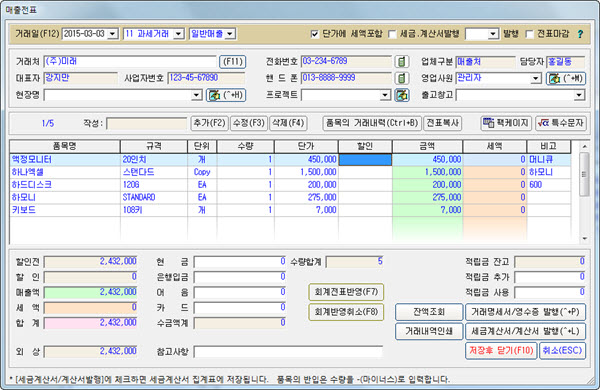Click the 거래처 input field

(x=130, y=62)
